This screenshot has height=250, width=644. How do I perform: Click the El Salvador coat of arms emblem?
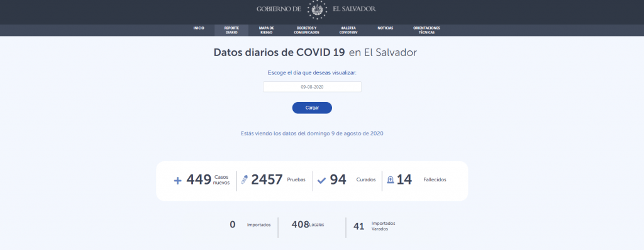317,9
